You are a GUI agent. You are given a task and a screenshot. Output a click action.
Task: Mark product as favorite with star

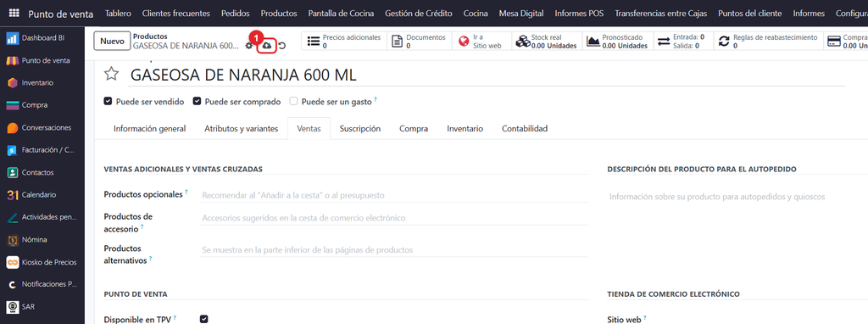pos(112,75)
